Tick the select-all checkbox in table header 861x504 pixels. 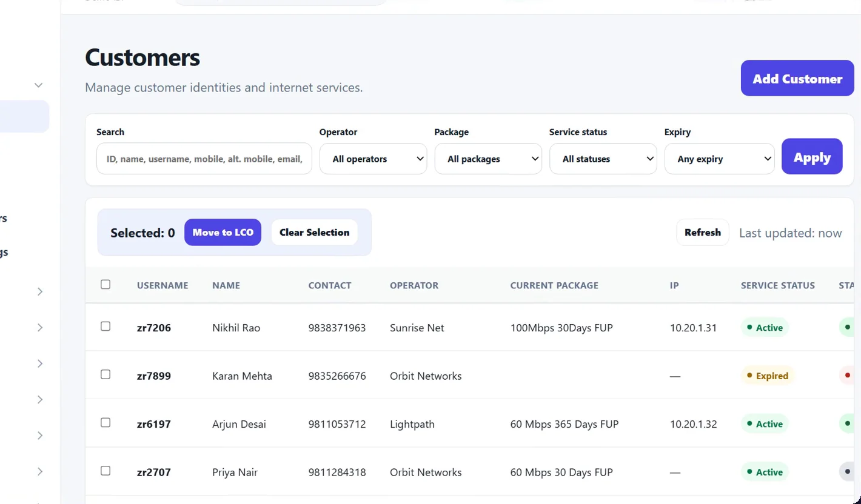click(x=106, y=285)
